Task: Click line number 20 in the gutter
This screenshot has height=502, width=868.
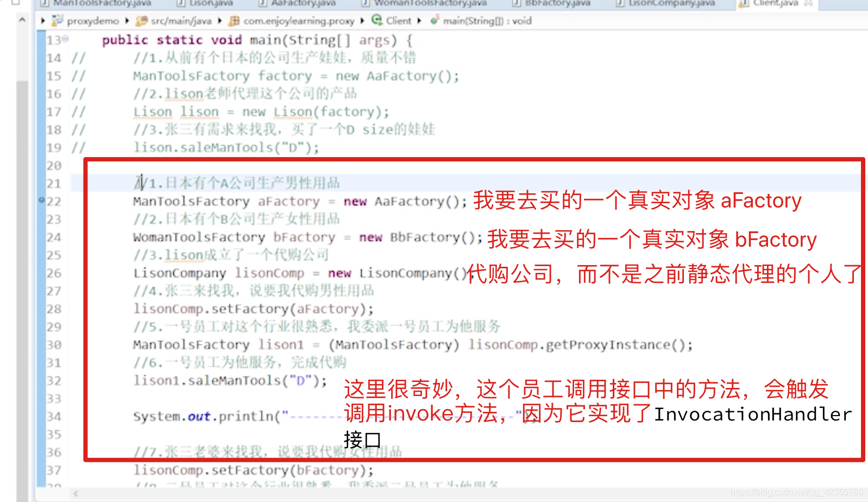Action: point(54,166)
